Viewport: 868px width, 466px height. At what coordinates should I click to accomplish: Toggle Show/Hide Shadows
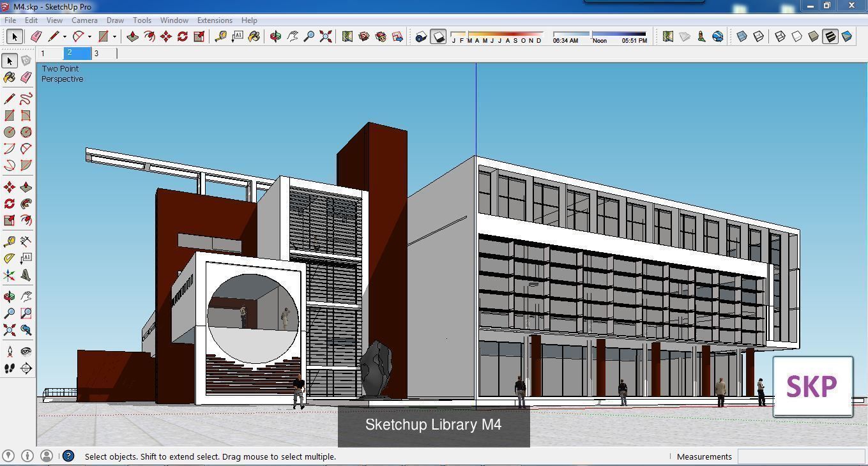[438, 36]
